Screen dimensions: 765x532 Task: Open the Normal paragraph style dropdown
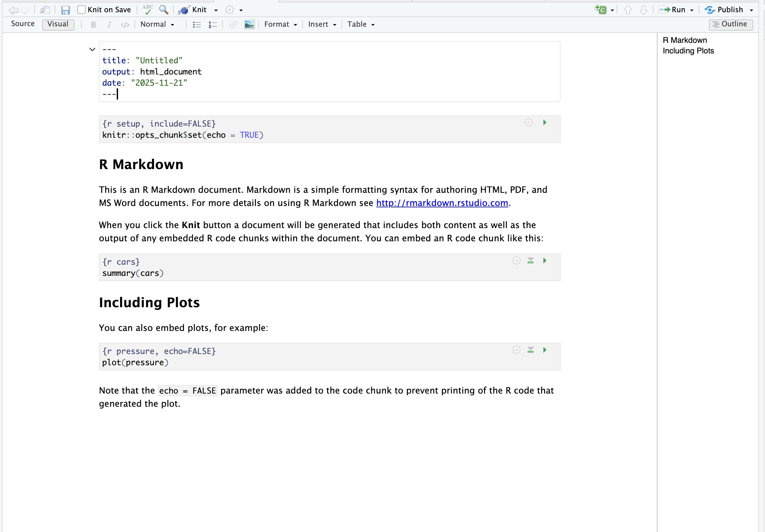click(157, 24)
